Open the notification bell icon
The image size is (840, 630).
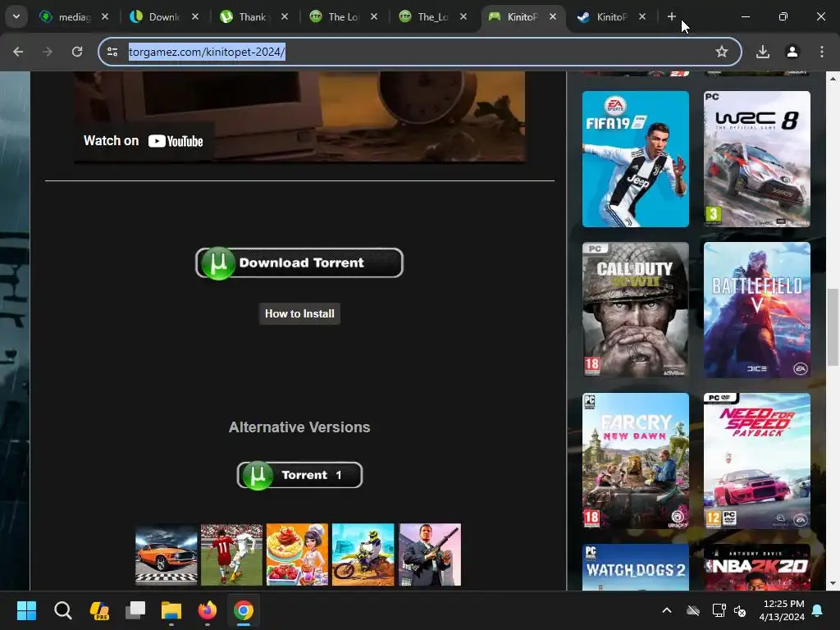point(818,610)
